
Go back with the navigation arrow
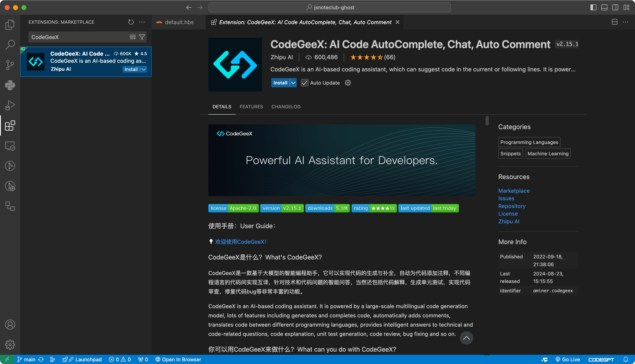click(x=189, y=8)
